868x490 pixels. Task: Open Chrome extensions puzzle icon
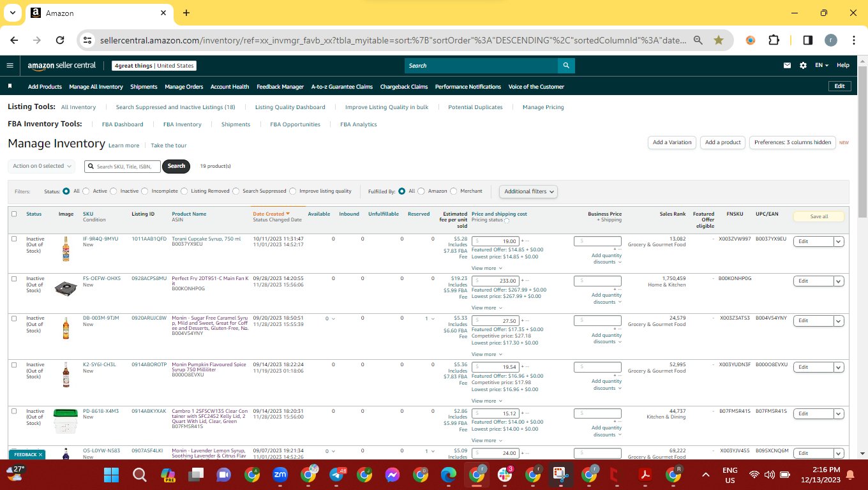point(774,40)
